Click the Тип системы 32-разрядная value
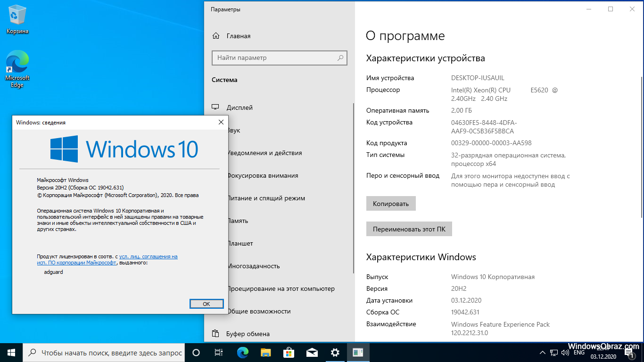 point(508,159)
